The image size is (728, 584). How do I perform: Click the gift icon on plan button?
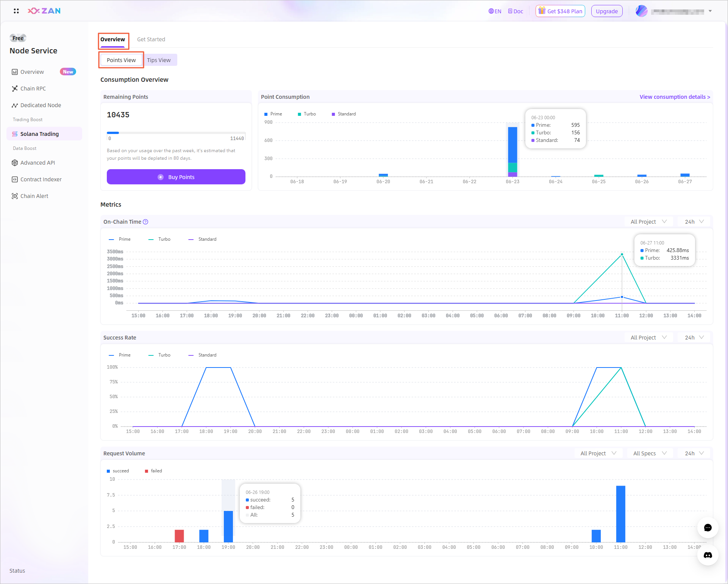[542, 11]
